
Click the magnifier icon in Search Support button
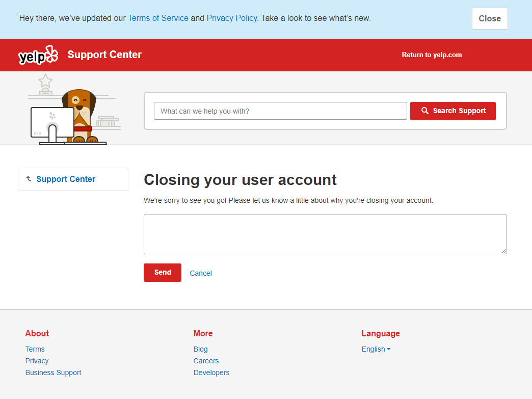(x=425, y=111)
